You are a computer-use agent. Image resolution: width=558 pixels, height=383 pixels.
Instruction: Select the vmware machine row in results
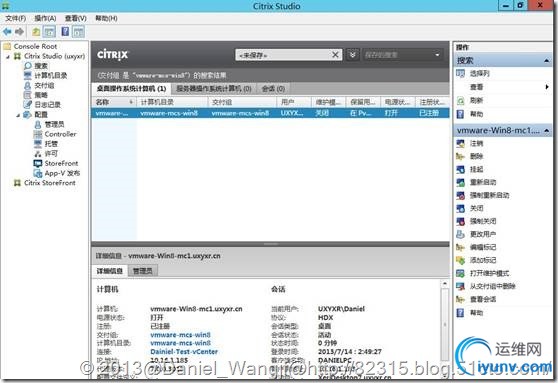tap(270, 113)
